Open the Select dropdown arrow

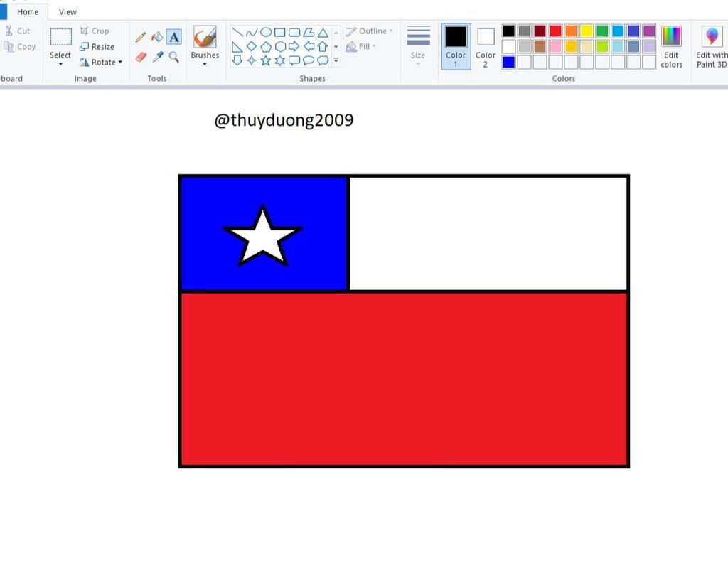(60, 64)
